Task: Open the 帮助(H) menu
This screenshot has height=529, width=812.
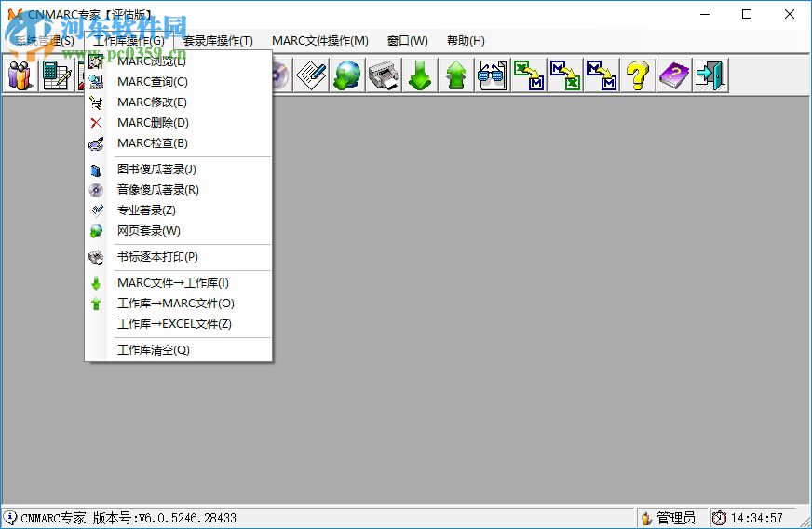Action: click(x=466, y=40)
